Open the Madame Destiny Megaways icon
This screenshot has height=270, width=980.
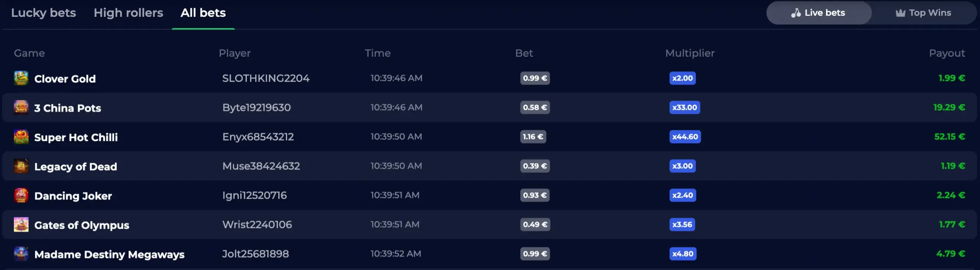21,254
